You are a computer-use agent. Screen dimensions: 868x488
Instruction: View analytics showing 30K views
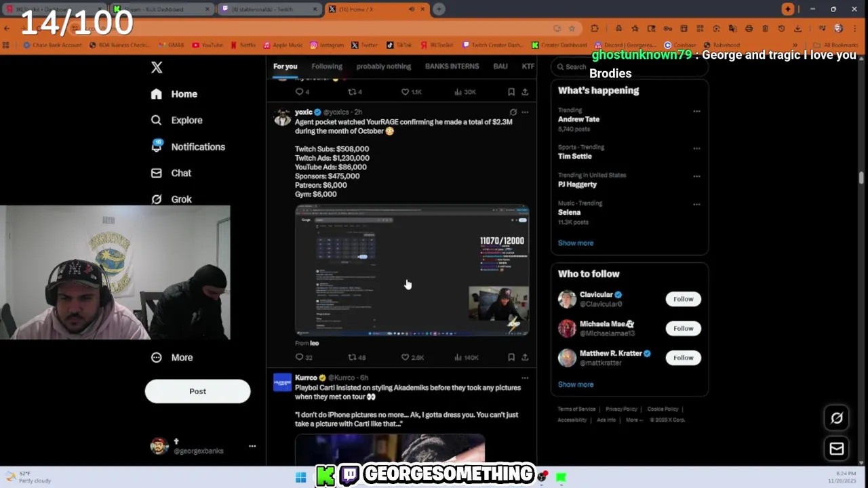pos(466,91)
